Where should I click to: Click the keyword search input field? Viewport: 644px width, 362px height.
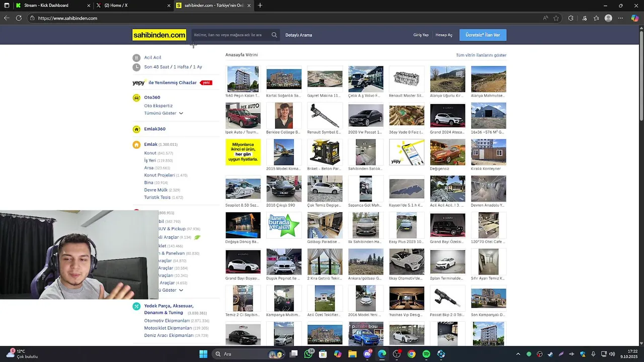tap(231, 35)
